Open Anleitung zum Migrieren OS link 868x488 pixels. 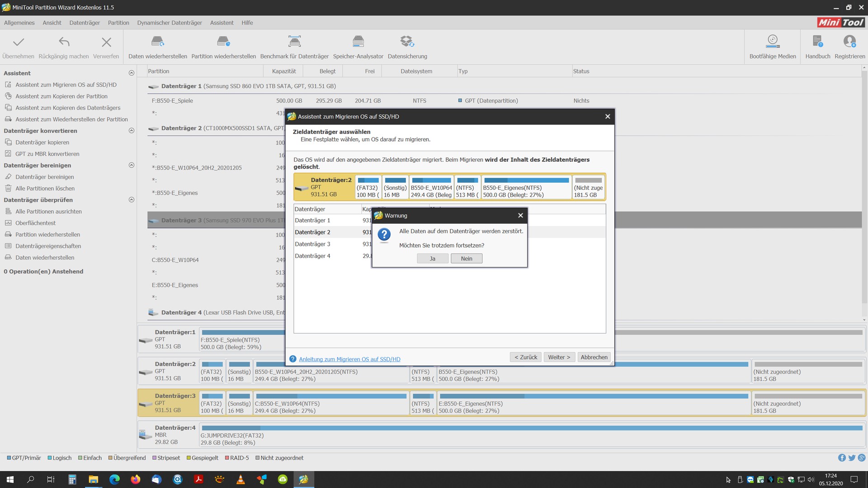tap(349, 359)
